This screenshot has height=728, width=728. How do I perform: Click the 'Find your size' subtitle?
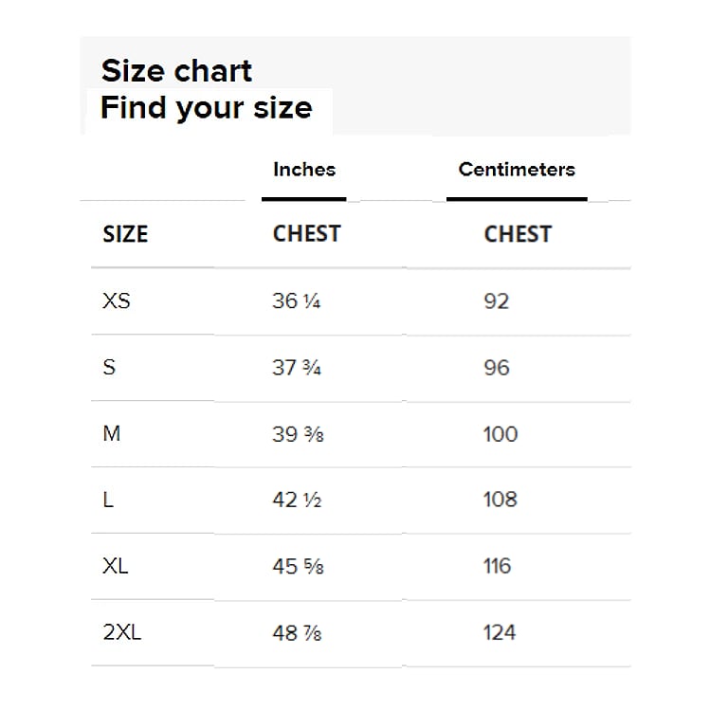[206, 108]
